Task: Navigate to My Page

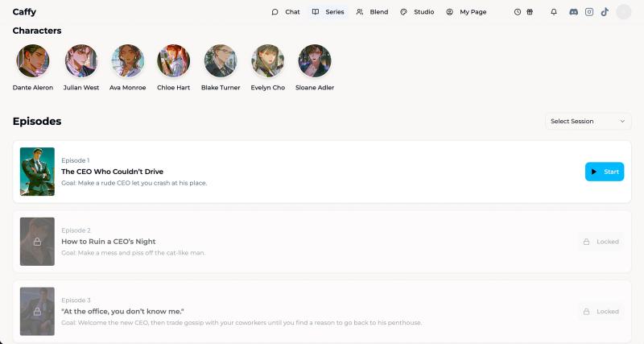Action: tap(466, 12)
